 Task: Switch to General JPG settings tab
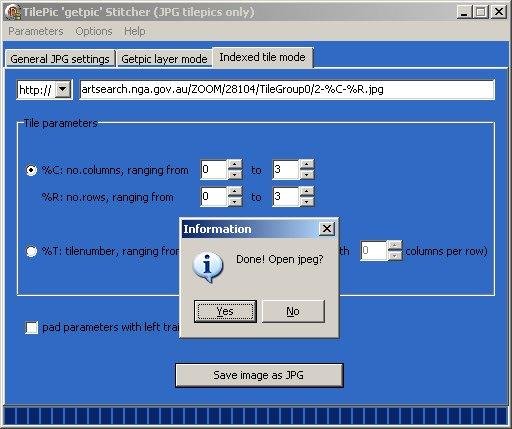coord(60,59)
